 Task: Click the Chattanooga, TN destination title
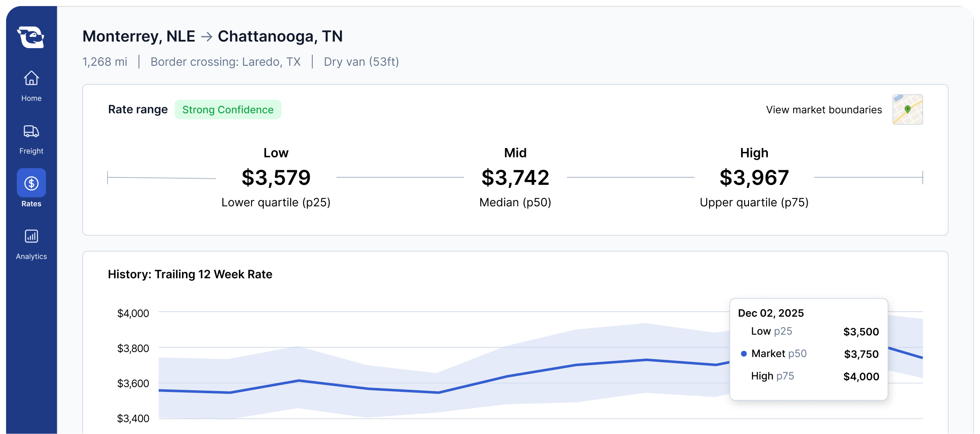tap(280, 36)
